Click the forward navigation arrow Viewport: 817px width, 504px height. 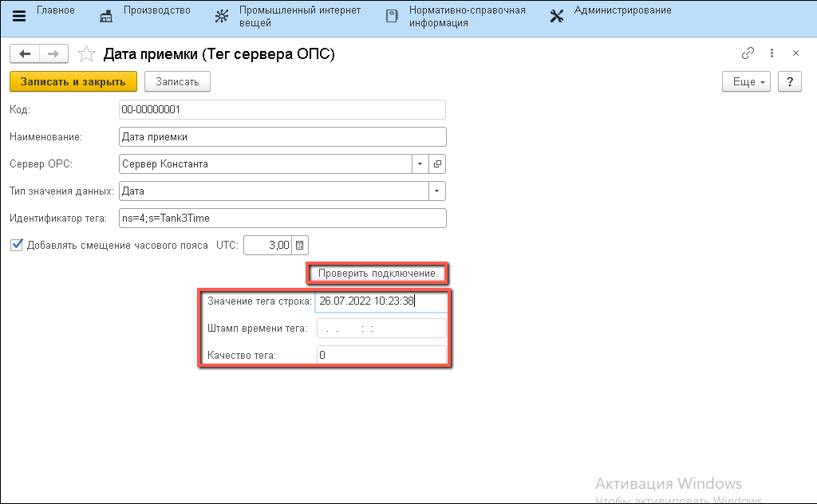pos(53,53)
